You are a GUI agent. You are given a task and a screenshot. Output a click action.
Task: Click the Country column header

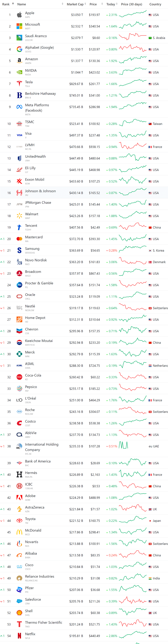tap(155, 4)
